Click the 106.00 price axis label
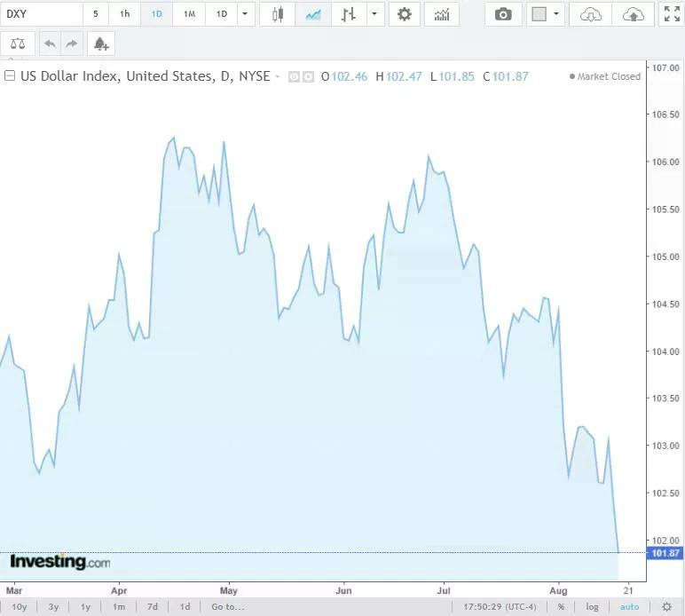The image size is (685, 616). pyautogui.click(x=665, y=162)
